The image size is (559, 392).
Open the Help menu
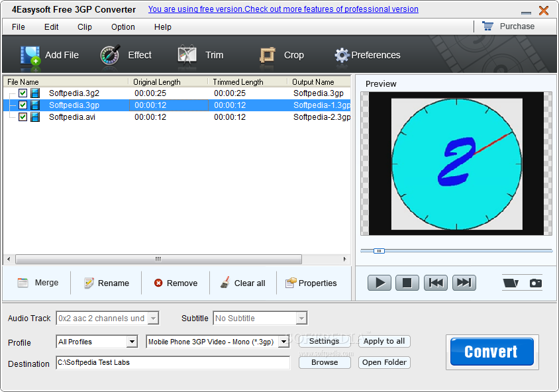pos(162,26)
